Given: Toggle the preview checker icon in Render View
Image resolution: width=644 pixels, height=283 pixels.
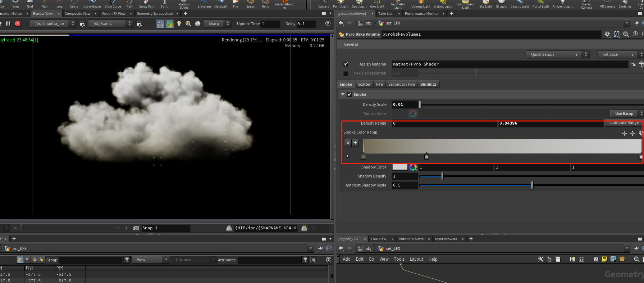Looking at the screenshot, I should (x=170, y=24).
